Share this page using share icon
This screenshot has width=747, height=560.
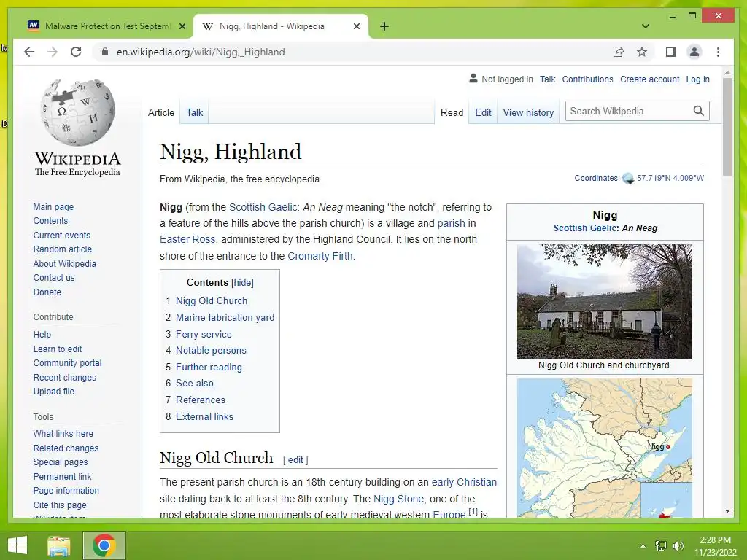[x=619, y=52]
